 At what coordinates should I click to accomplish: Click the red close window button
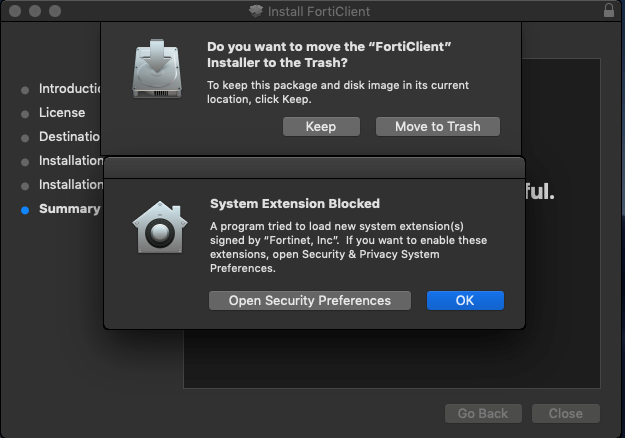tap(13, 11)
